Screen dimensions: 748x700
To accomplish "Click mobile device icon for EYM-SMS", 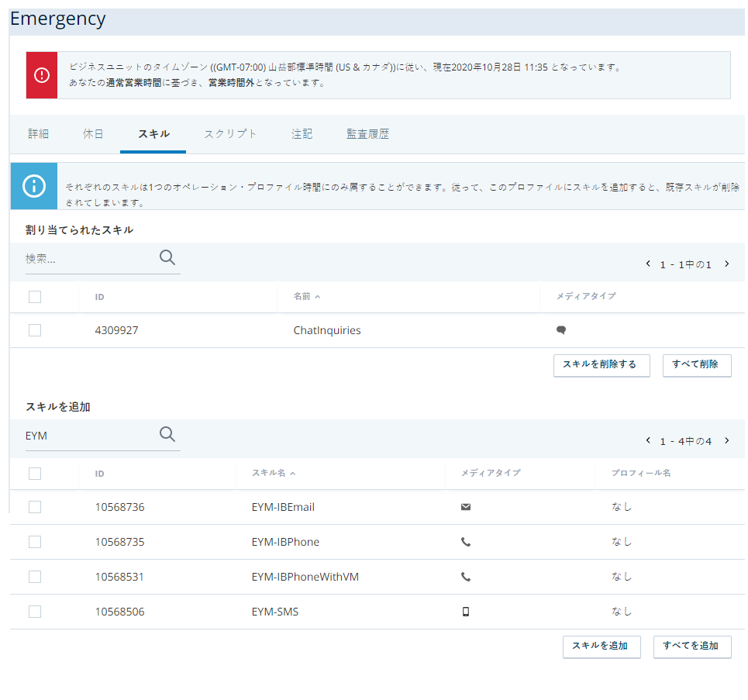I will [x=466, y=612].
